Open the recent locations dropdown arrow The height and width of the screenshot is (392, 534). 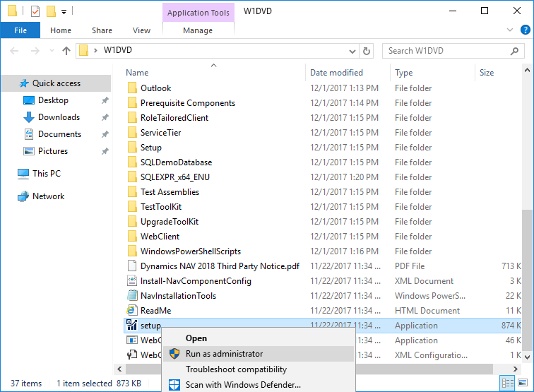(x=52, y=50)
